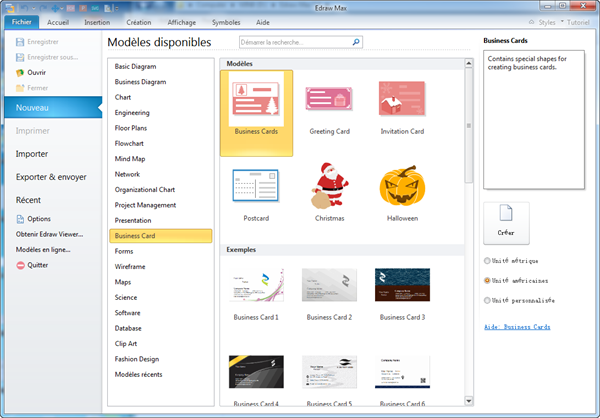Select the Halloween pumpkin template icon
This screenshot has width=600, height=418.
click(x=401, y=187)
